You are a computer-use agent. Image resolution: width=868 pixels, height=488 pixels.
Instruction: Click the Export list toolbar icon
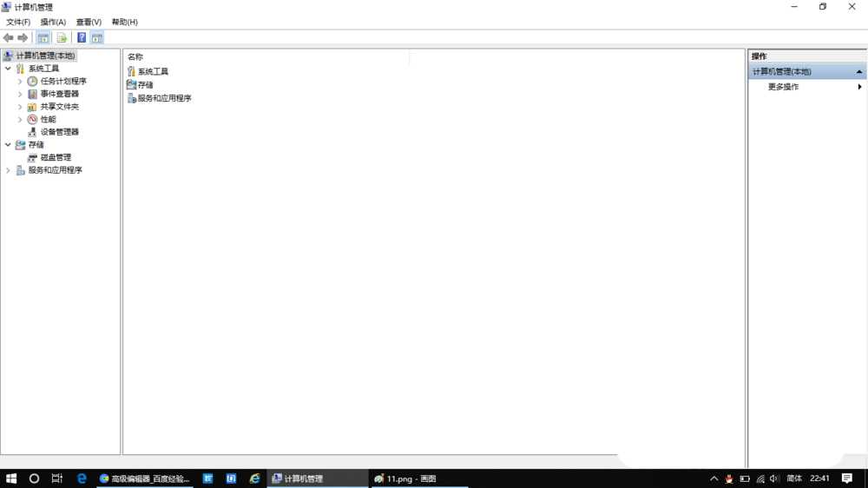62,38
